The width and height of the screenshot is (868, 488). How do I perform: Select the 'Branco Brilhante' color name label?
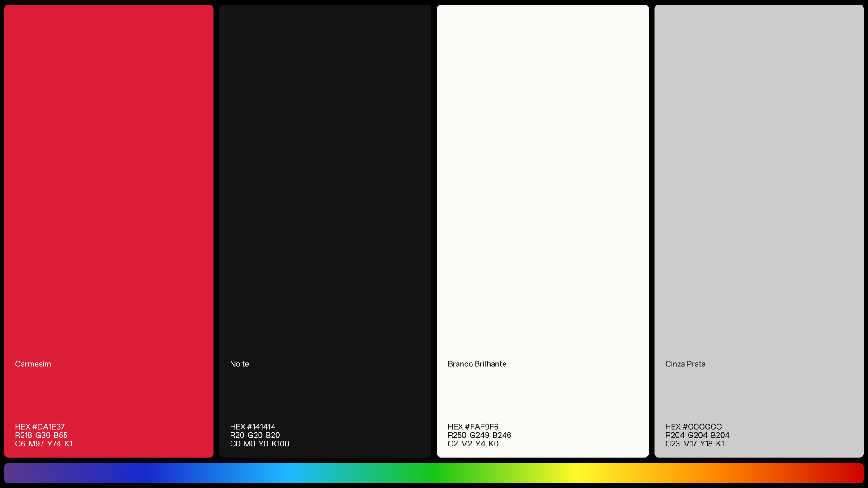[477, 364]
